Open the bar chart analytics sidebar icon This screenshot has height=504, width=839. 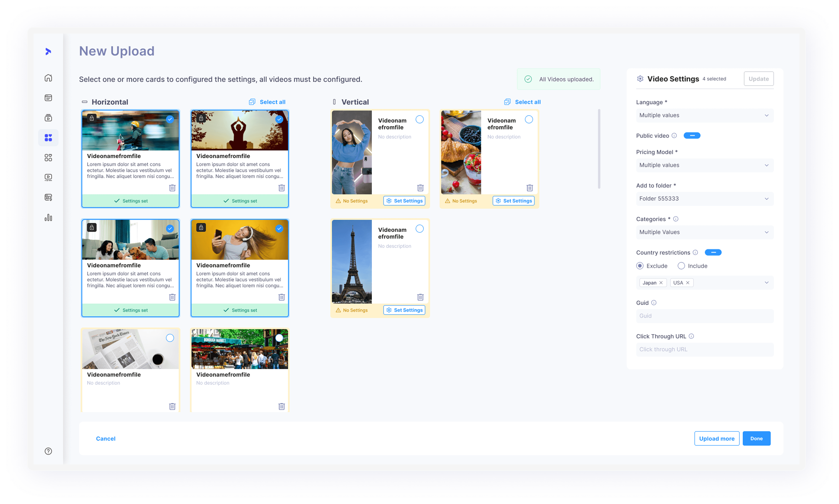(48, 217)
